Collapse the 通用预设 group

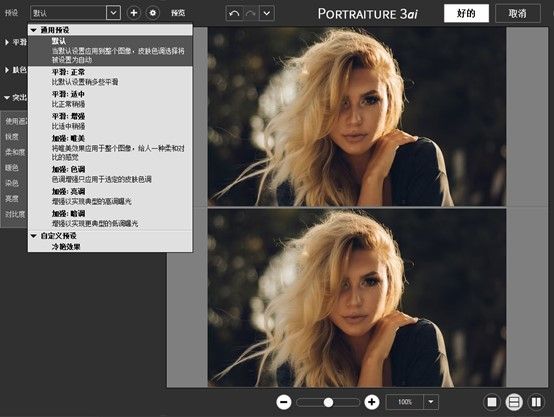point(34,30)
